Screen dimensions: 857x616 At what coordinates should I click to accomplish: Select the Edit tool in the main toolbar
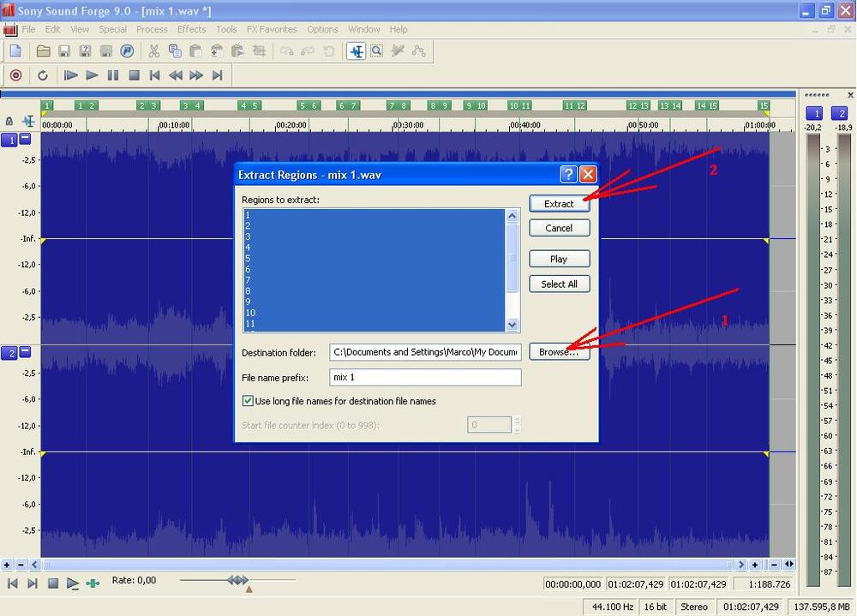(x=357, y=51)
